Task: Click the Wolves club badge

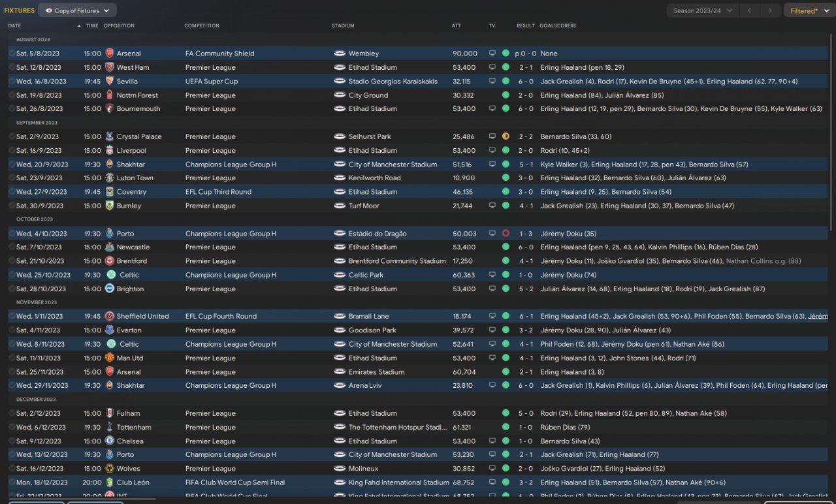Action: (110, 469)
